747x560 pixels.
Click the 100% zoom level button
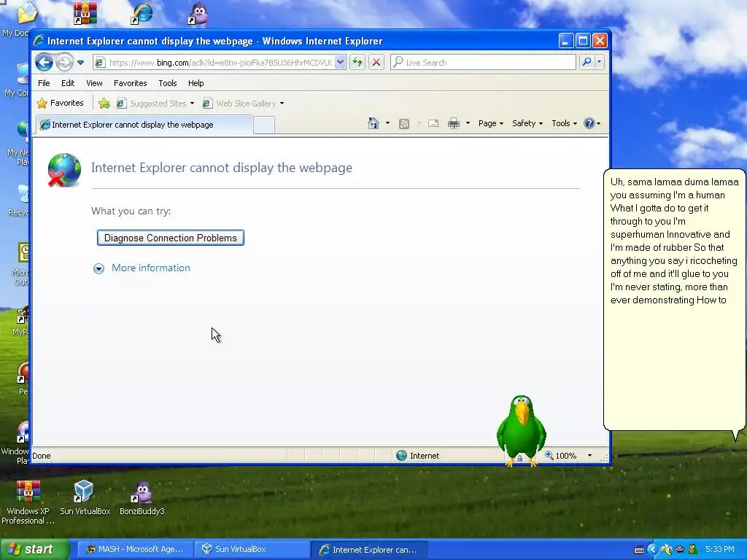561,456
